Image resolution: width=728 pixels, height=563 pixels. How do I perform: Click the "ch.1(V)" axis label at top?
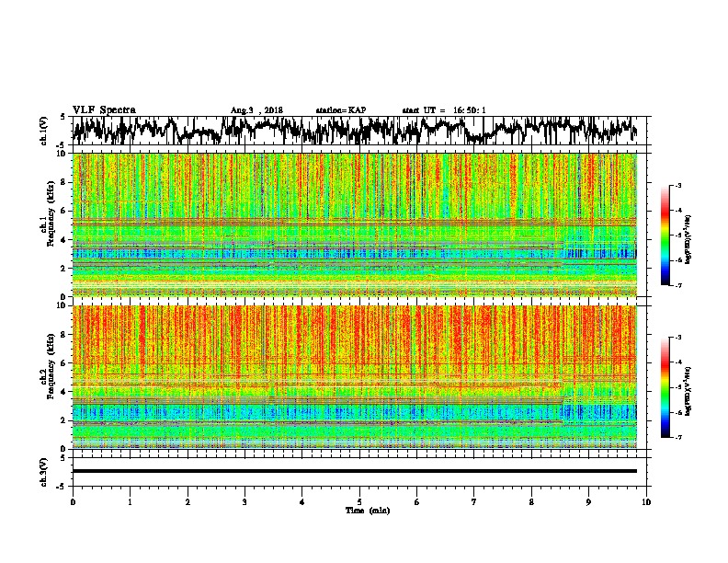coord(43,132)
